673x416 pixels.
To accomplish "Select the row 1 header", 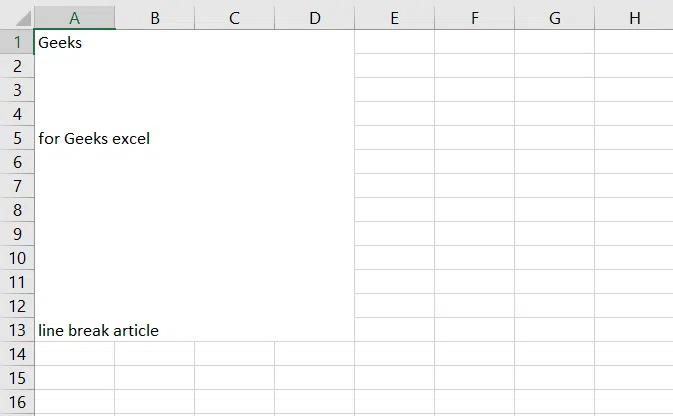I will point(16,42).
